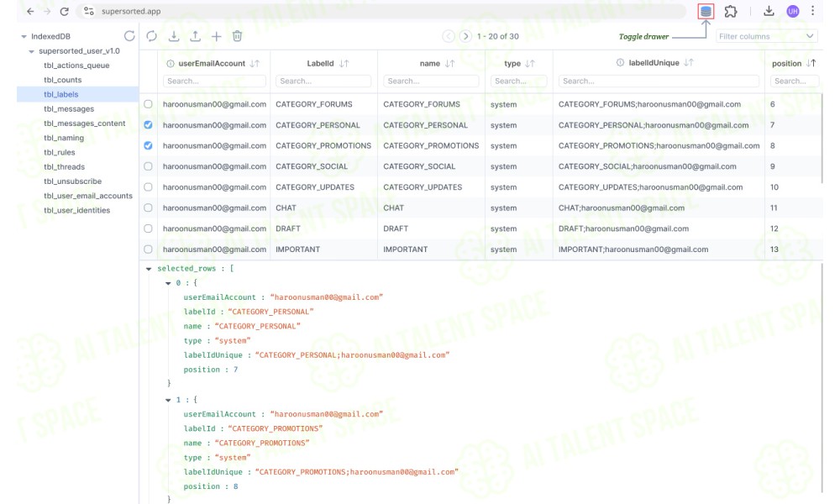Open the UH profile avatar
This screenshot has width=840, height=504.
[792, 11]
